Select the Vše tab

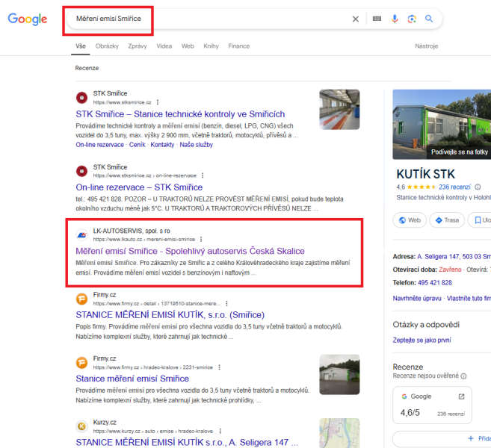[81, 46]
